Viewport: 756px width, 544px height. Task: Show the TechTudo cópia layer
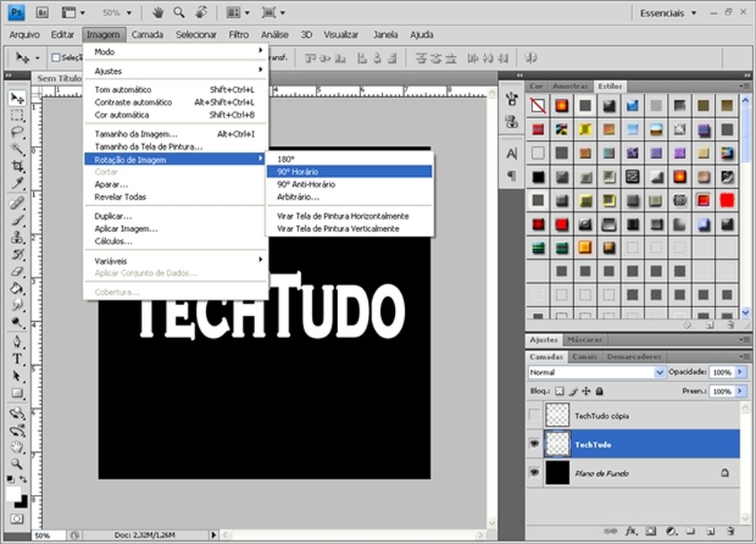(x=534, y=416)
